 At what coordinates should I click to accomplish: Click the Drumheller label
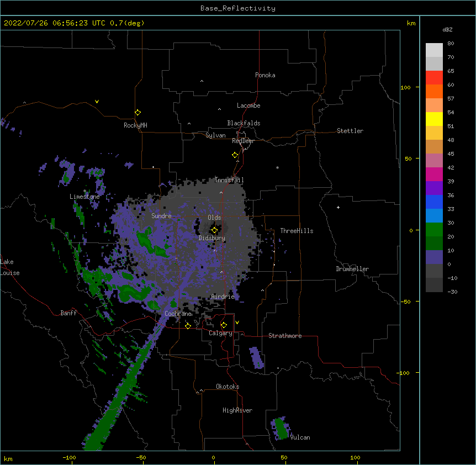tap(352, 269)
